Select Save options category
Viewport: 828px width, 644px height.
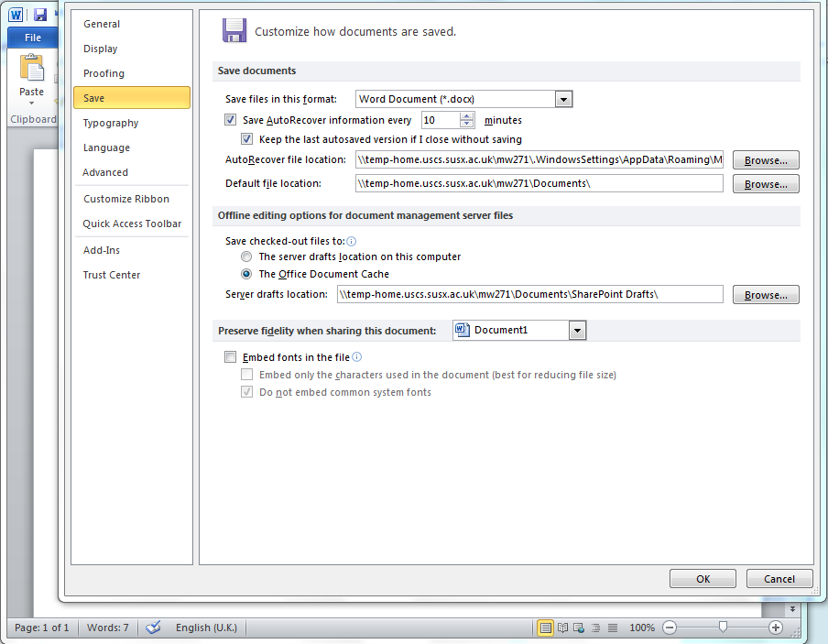132,98
